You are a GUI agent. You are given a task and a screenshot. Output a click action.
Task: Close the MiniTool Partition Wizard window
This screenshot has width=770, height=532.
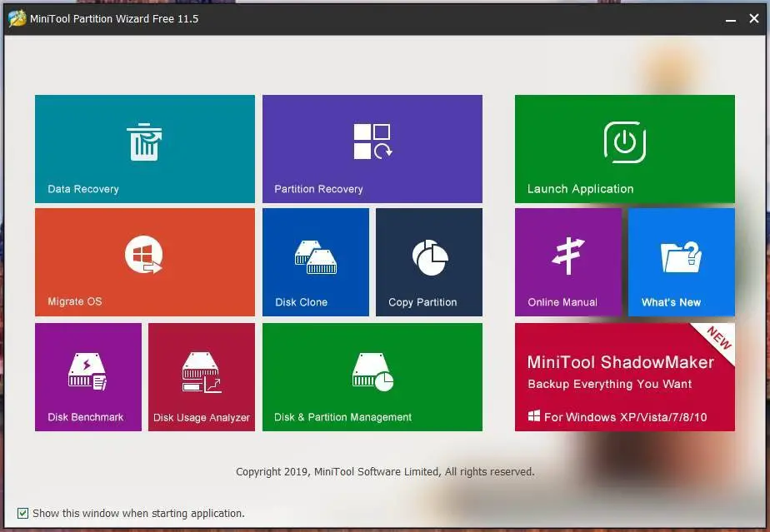754,18
